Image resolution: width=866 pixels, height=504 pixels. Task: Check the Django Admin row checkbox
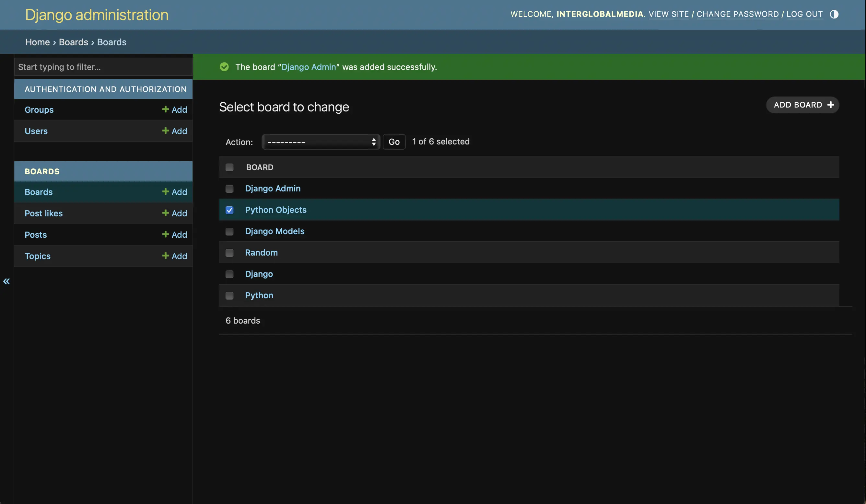point(229,189)
